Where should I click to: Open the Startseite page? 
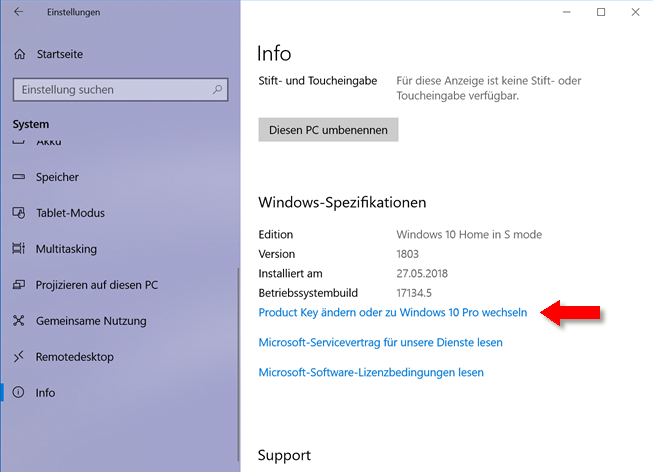pyautogui.click(x=60, y=54)
